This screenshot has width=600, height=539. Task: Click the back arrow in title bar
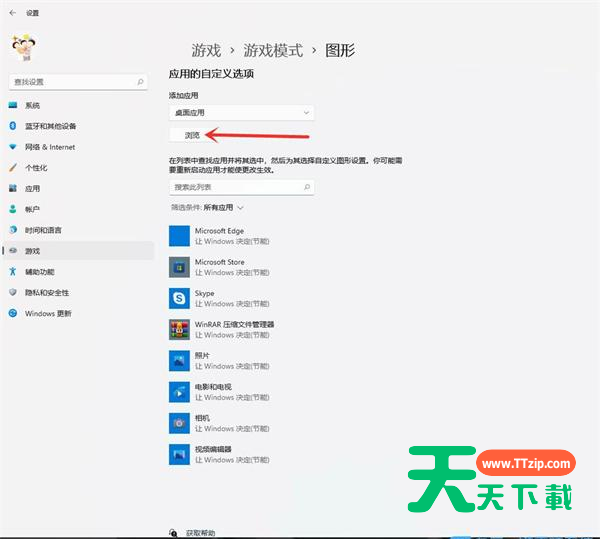[13, 13]
